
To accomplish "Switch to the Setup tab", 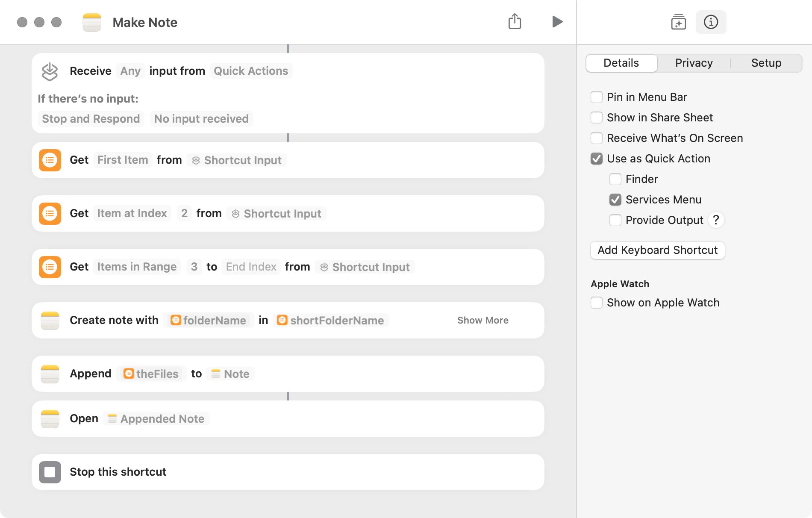I will [766, 63].
